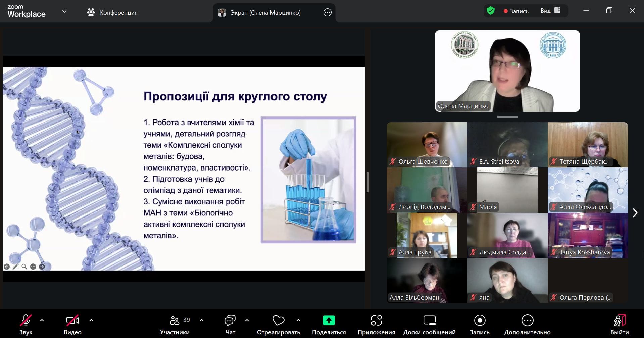The image size is (644, 338).
Task: Open the Whiteboards icon
Action: [429, 321]
